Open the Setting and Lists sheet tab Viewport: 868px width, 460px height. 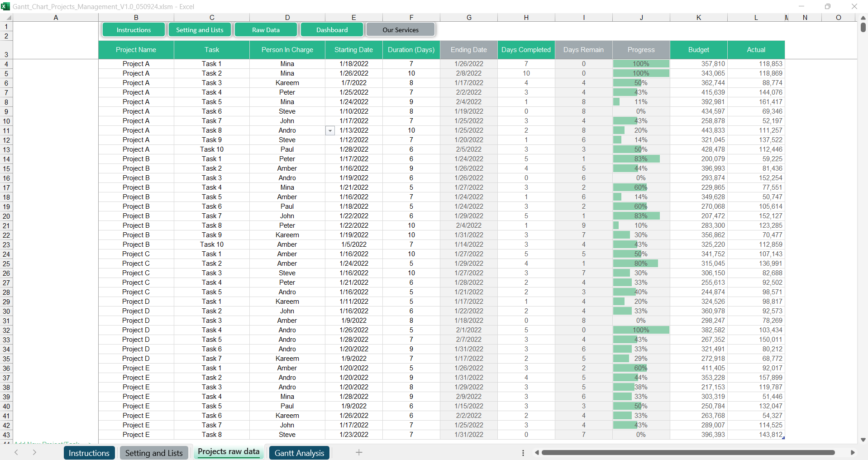coord(154,453)
